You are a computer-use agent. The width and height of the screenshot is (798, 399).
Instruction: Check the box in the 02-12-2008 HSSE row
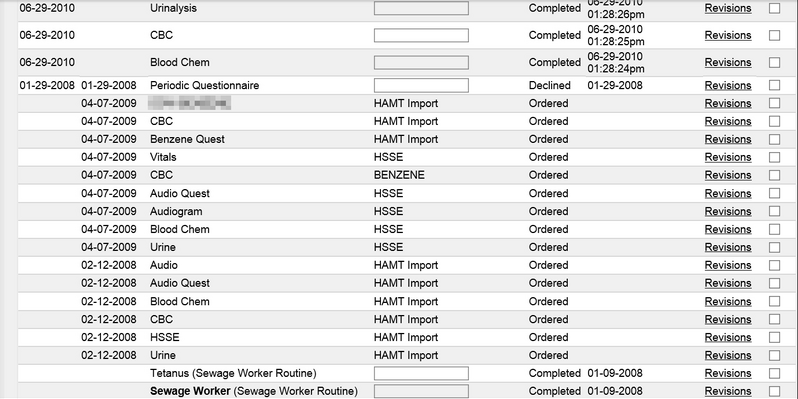(x=774, y=337)
